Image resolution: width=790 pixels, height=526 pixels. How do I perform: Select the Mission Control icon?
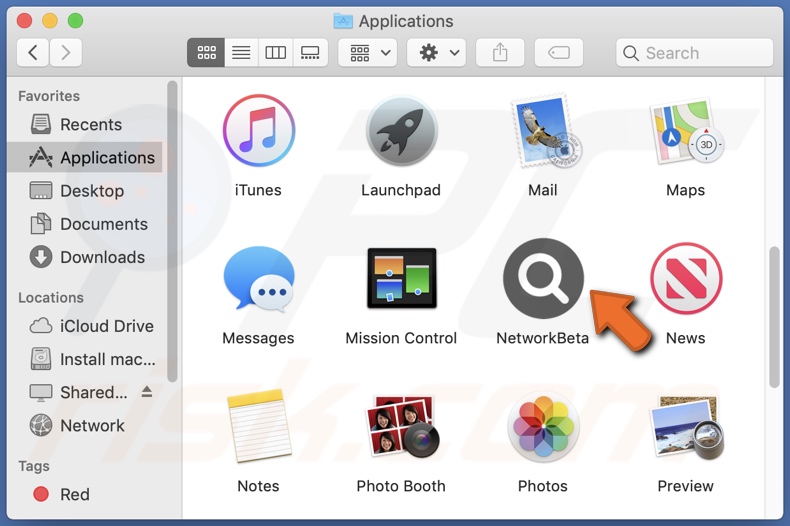click(402, 278)
